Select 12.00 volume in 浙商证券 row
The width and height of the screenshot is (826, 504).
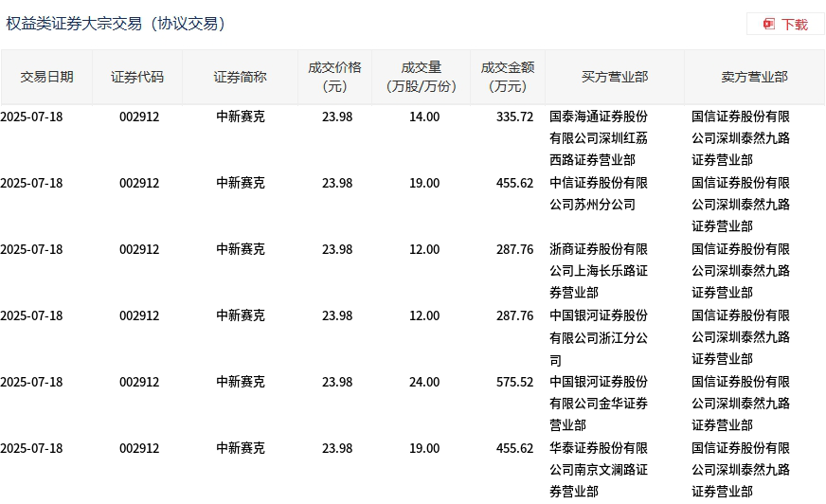(x=424, y=249)
